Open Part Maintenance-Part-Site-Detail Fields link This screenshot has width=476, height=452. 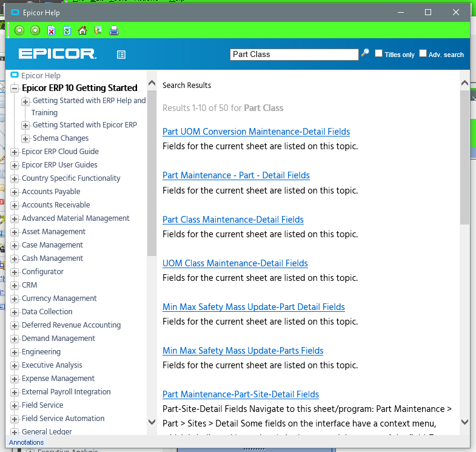click(x=241, y=394)
